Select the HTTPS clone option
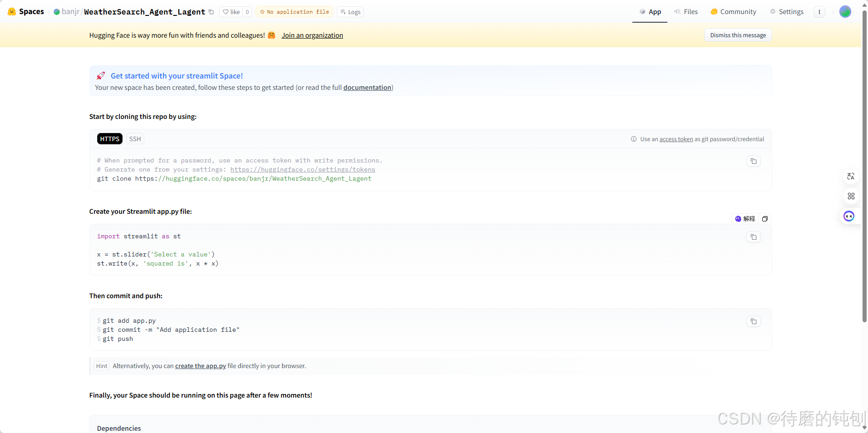This screenshot has height=433, width=868. coord(110,139)
